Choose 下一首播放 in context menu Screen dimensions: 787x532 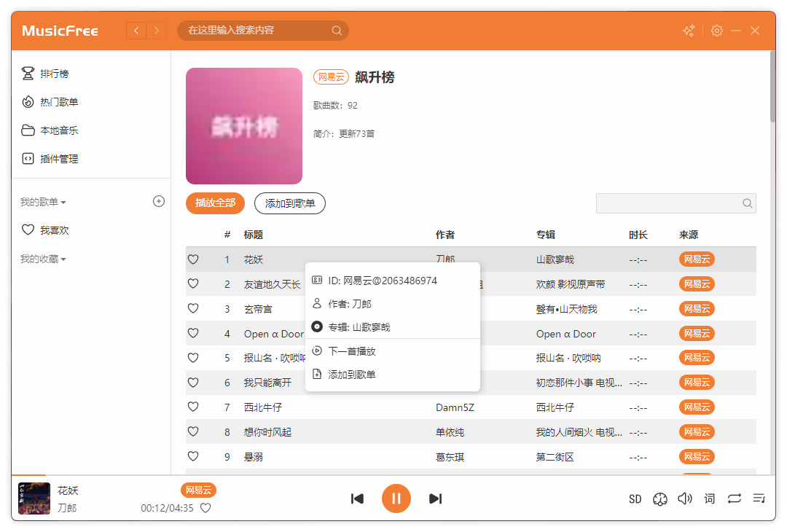[393, 351]
